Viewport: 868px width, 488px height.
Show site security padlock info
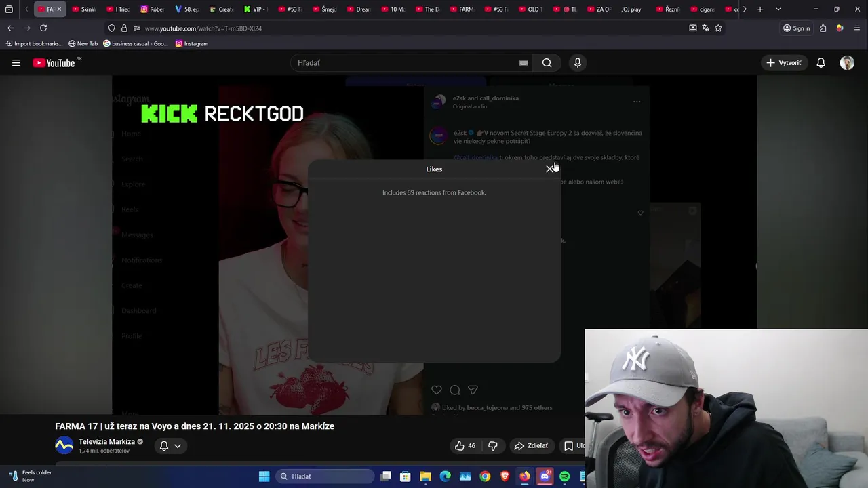[124, 28]
